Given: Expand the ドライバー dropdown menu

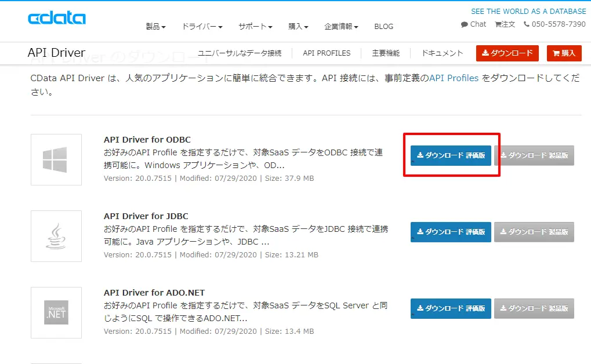Looking at the screenshot, I should [202, 27].
